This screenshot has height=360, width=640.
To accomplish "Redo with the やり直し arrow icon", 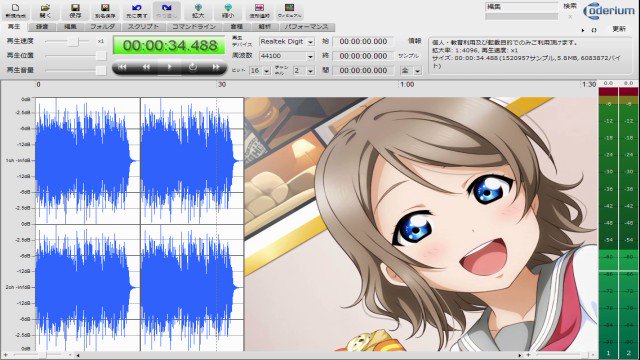I will tap(167, 11).
